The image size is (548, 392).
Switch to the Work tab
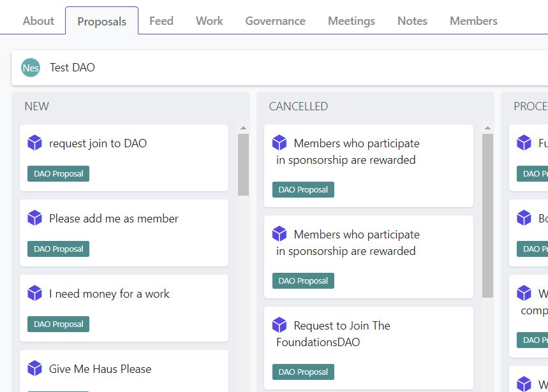(209, 20)
